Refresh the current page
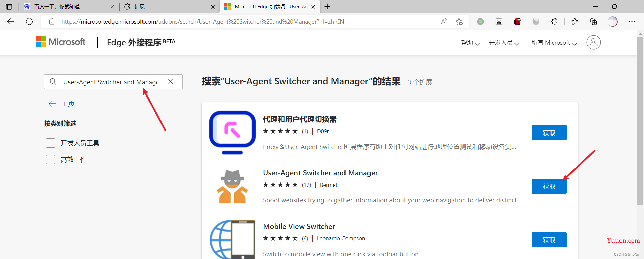 pos(29,22)
